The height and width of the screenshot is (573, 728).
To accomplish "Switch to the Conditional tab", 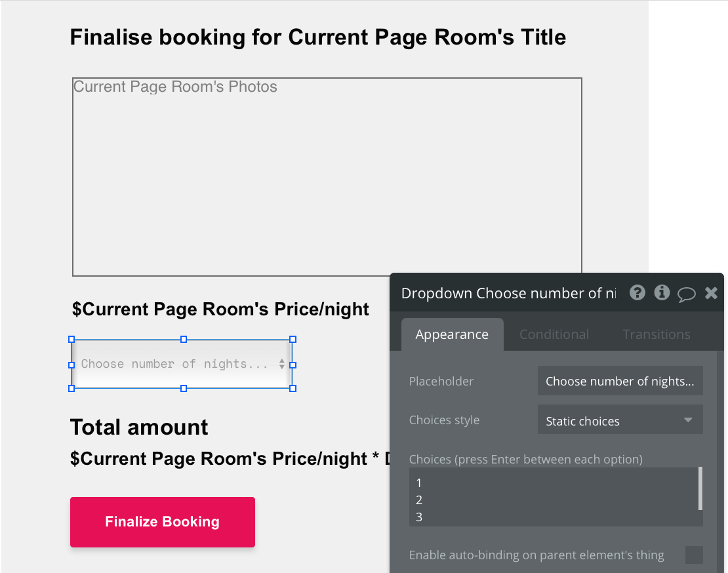I will pos(554,334).
